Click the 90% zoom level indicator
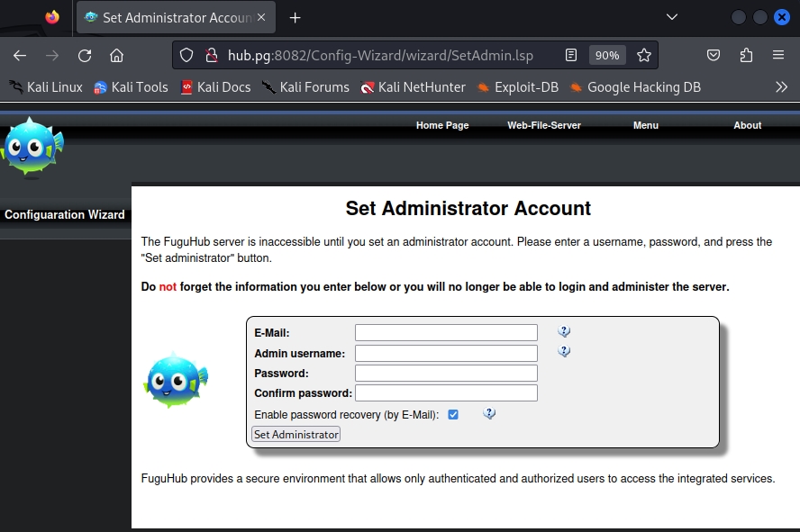Viewport: 800px width, 532px height. tap(607, 55)
